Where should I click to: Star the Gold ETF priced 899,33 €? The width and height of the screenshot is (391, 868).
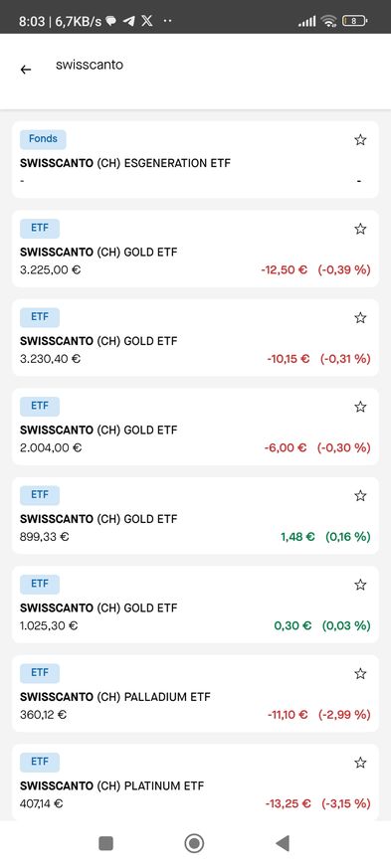click(x=360, y=496)
